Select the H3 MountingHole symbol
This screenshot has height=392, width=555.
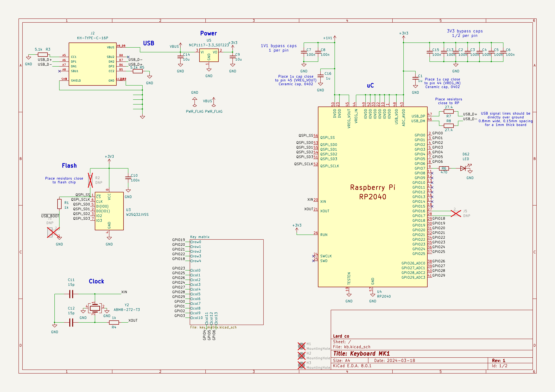[x=301, y=365]
